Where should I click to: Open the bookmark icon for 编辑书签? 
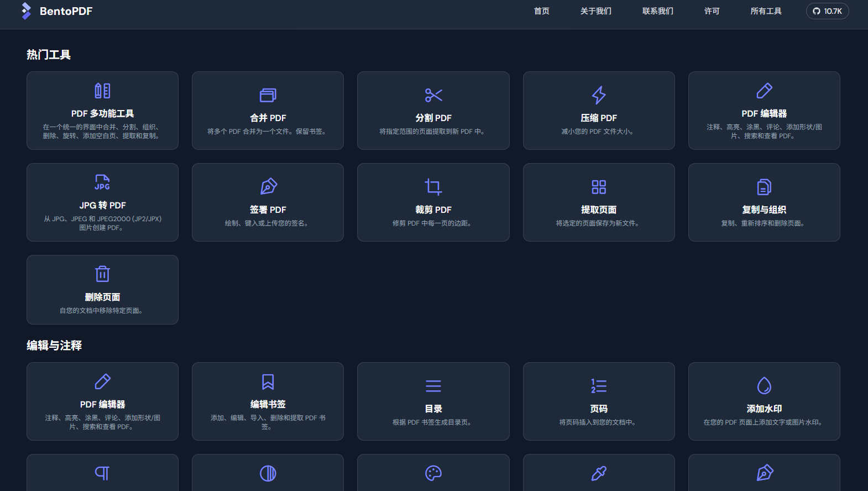coord(268,382)
